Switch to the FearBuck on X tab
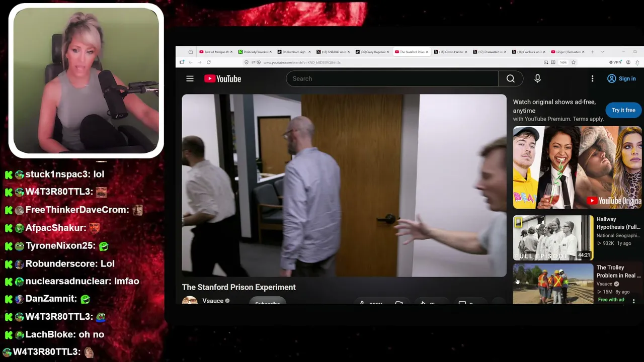Image resolution: width=644 pixels, height=362 pixels. tap(527, 52)
